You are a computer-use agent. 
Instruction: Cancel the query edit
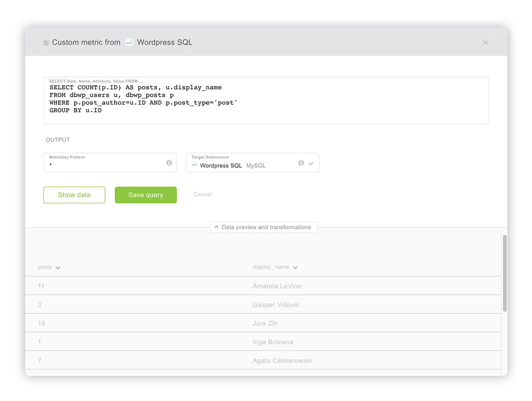[x=202, y=194]
